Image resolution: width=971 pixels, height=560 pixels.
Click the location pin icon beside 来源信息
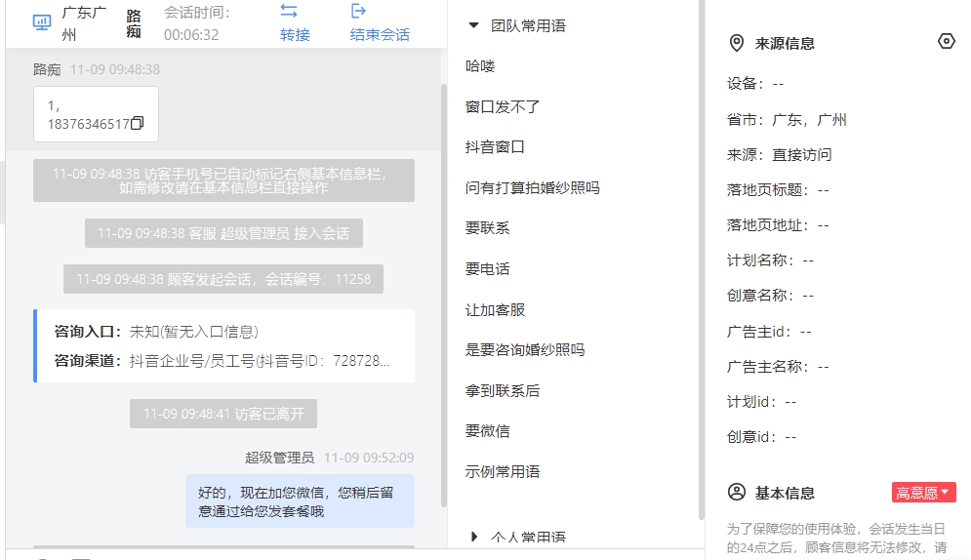click(x=736, y=43)
